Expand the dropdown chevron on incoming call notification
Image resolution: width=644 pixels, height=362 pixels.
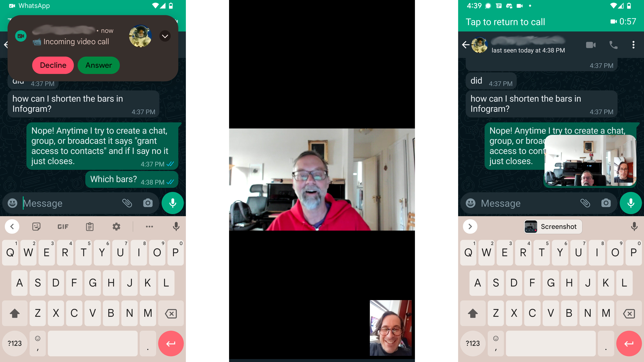(x=165, y=36)
